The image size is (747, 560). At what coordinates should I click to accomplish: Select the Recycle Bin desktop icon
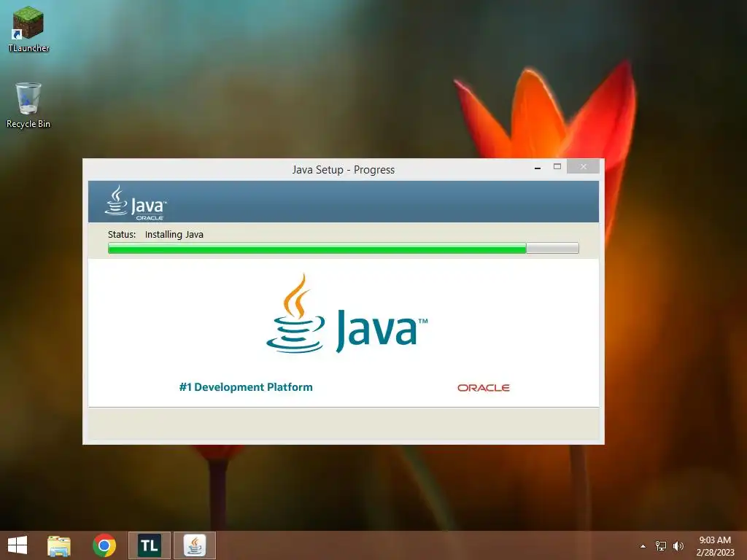[x=28, y=105]
